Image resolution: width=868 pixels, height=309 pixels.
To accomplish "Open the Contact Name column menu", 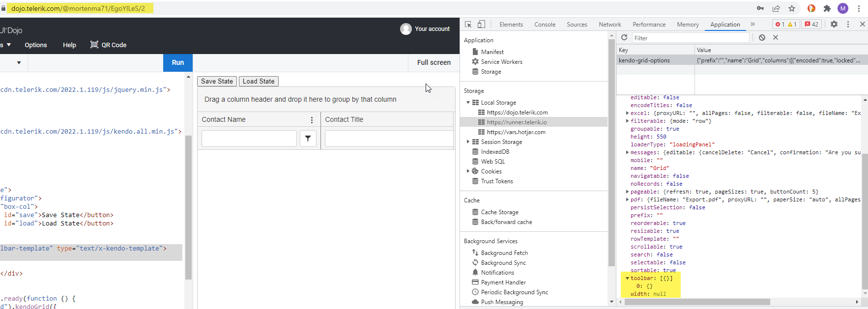I will tap(312, 120).
